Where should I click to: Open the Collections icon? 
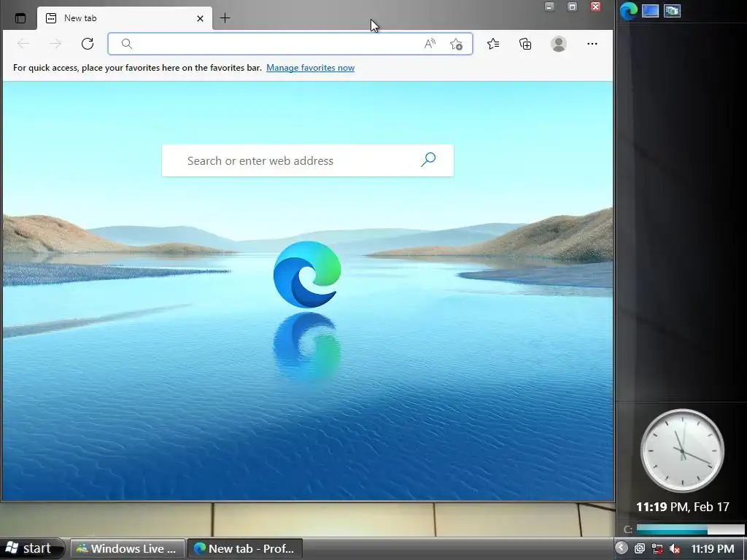pos(525,44)
